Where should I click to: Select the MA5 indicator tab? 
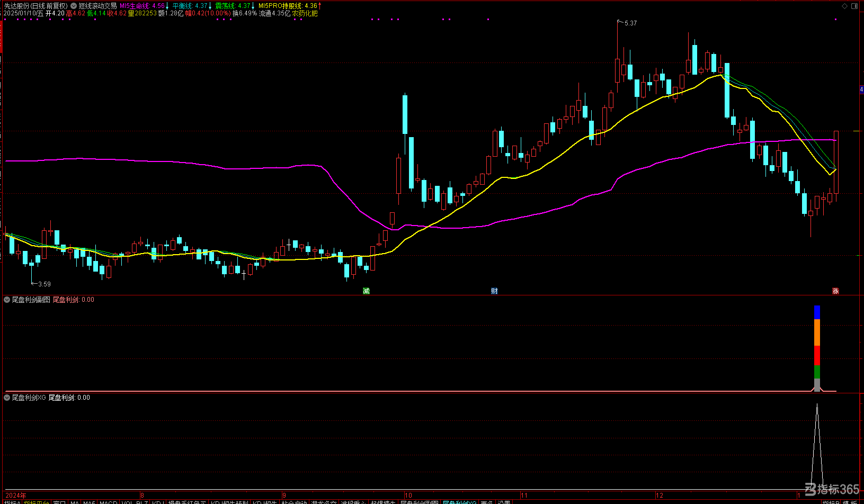[89, 502]
